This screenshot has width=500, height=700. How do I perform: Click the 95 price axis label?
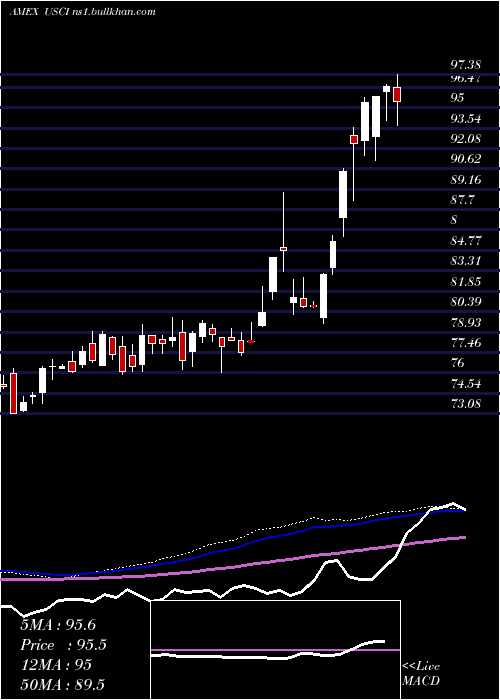point(457,98)
